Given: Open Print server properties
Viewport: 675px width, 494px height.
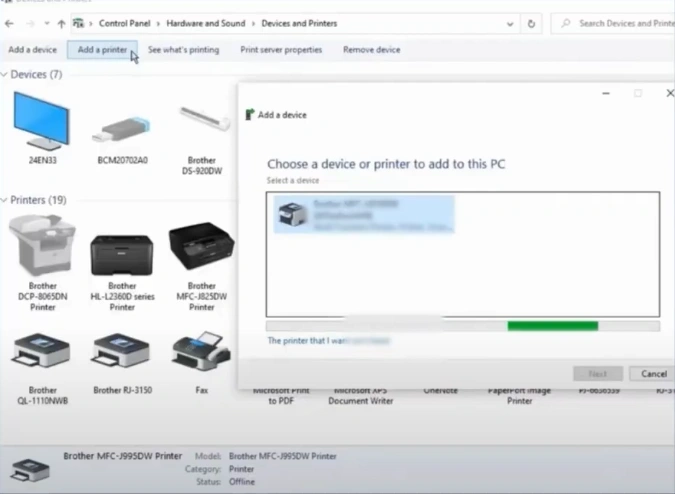Looking at the screenshot, I should (x=281, y=49).
